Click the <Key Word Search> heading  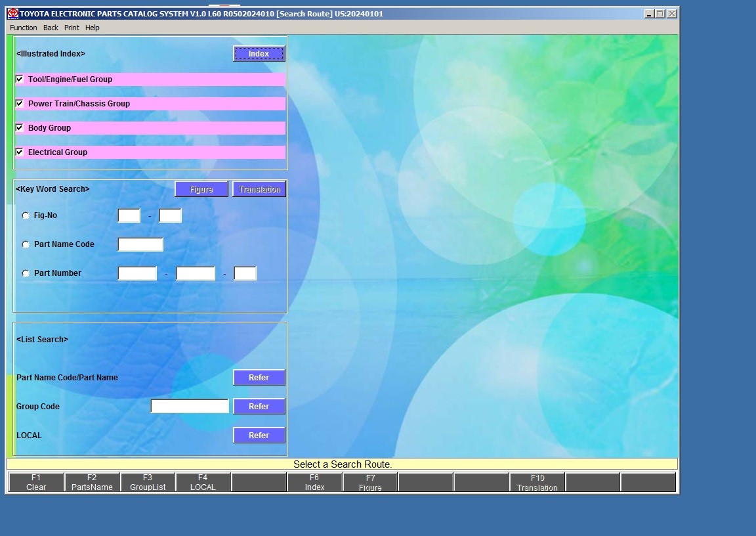[52, 189]
